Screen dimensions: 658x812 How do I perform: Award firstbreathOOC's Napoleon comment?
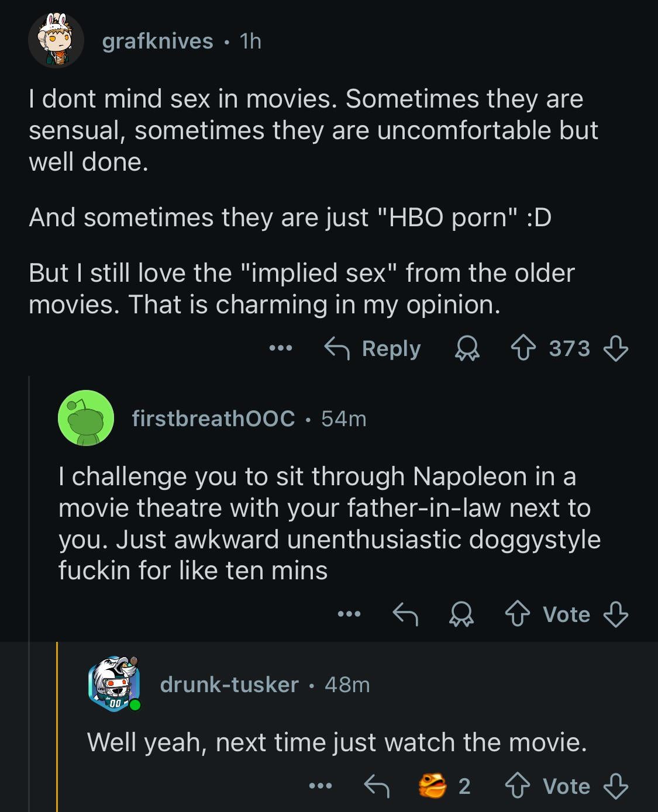coord(461,614)
